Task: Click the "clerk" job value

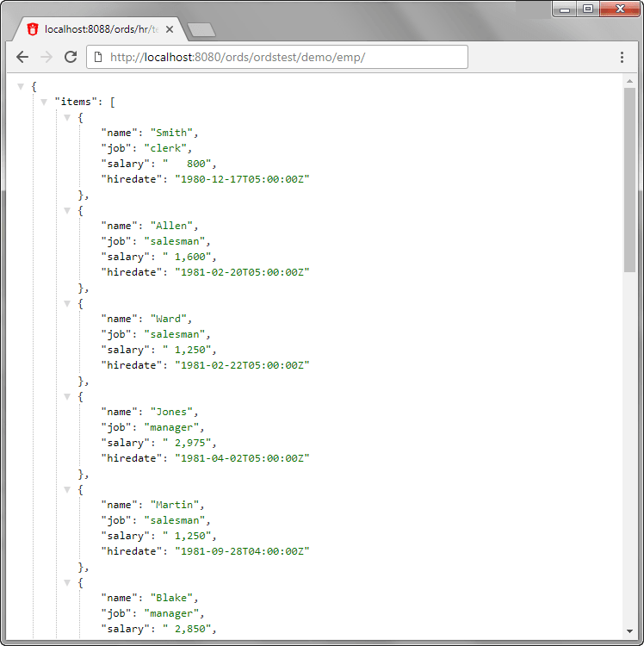Action: click(x=165, y=148)
